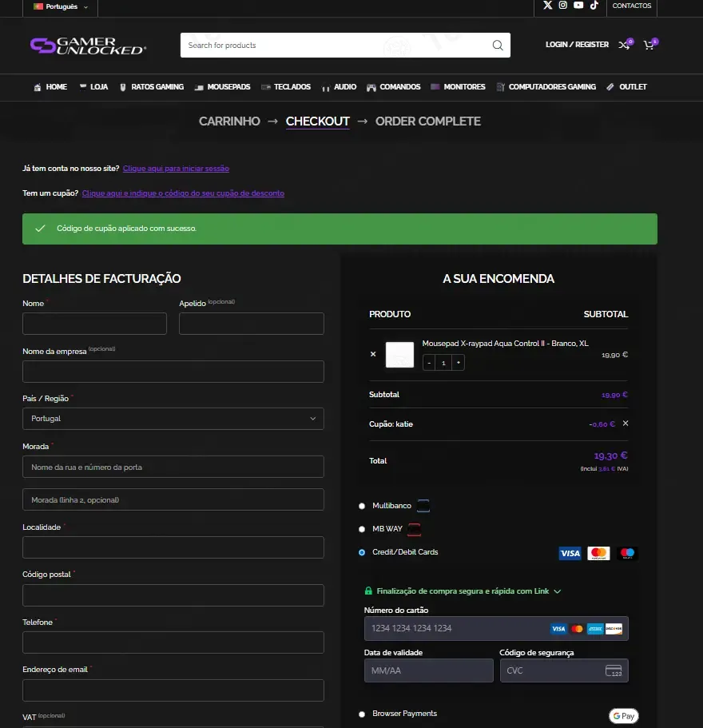Open the MOUSEPADS menu item
The height and width of the screenshot is (728, 703).
pyautogui.click(x=223, y=87)
